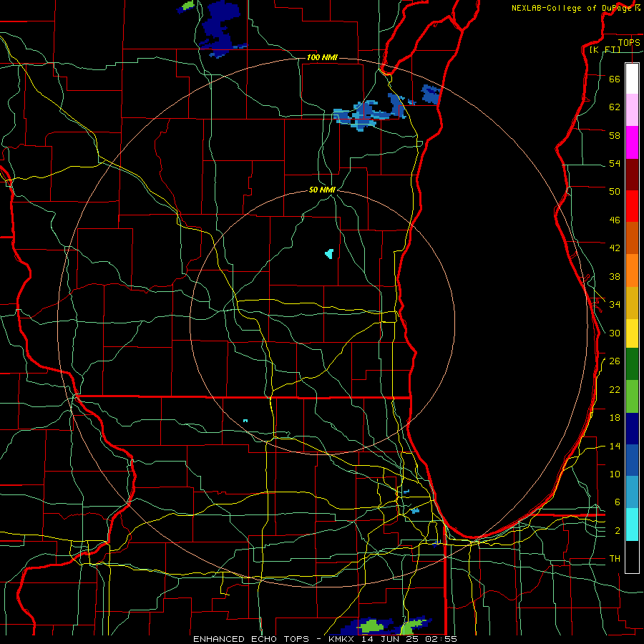Click the "100 NMI" range ring label
This screenshot has height=644, width=644.
tap(322, 57)
